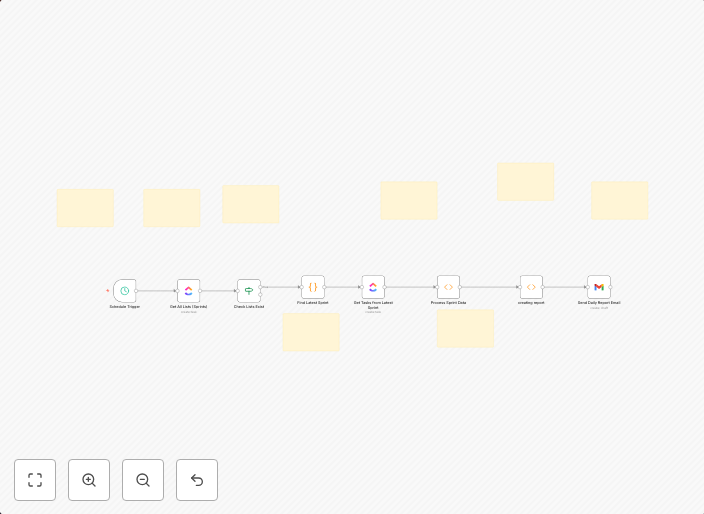Select sticky note above Get All Lists node
The width and height of the screenshot is (704, 514).
click(172, 208)
